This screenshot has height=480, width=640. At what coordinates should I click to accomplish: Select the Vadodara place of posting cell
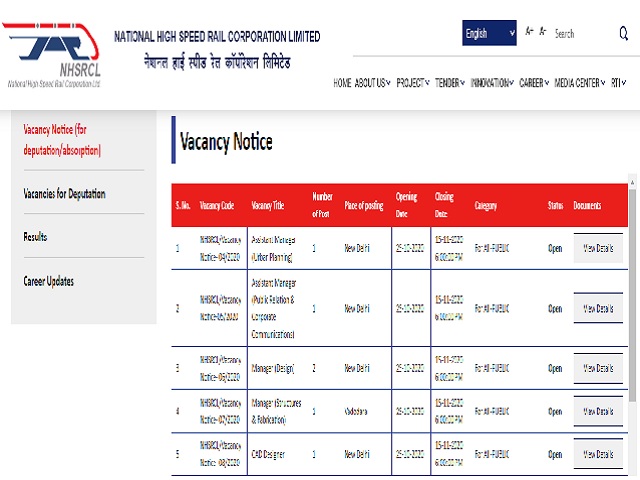point(356,411)
